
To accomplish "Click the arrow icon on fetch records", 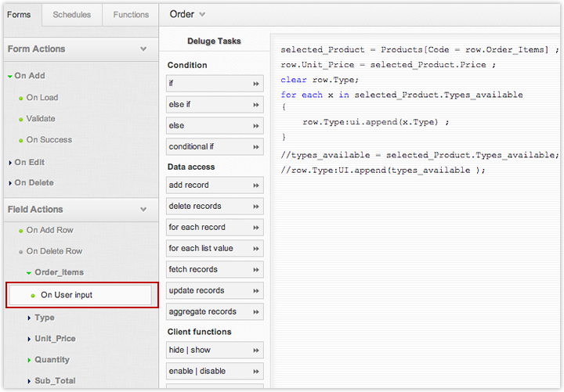I will coord(255,270).
